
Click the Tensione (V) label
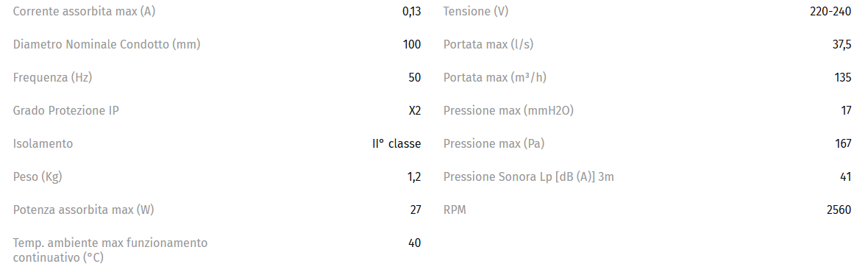tap(476, 12)
